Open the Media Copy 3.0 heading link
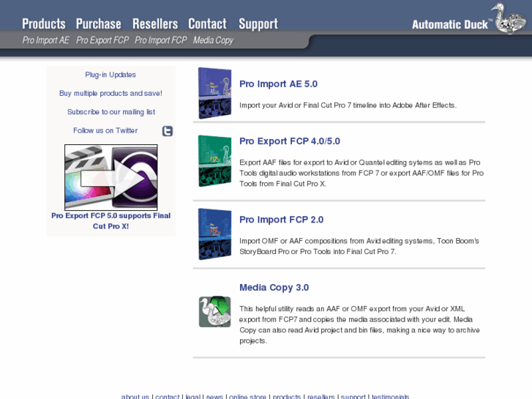 274,287
